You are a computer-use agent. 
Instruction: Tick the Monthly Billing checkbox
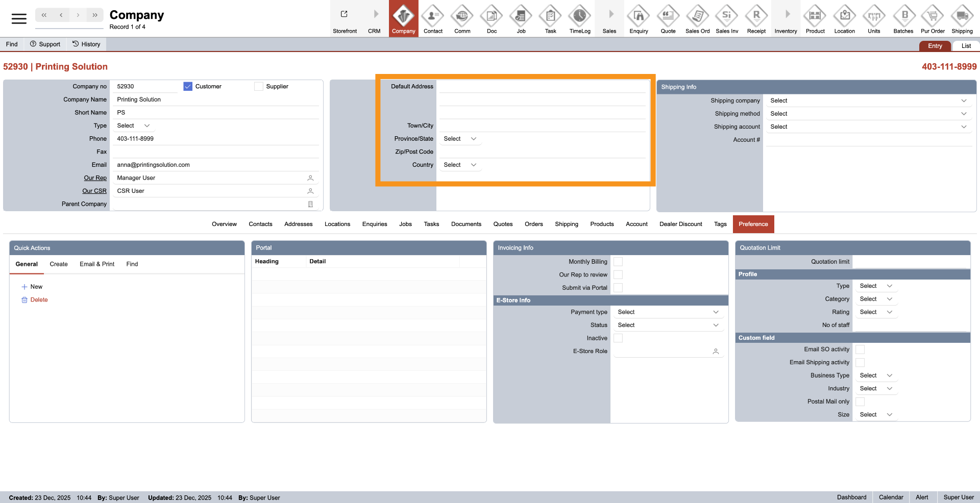click(x=618, y=262)
